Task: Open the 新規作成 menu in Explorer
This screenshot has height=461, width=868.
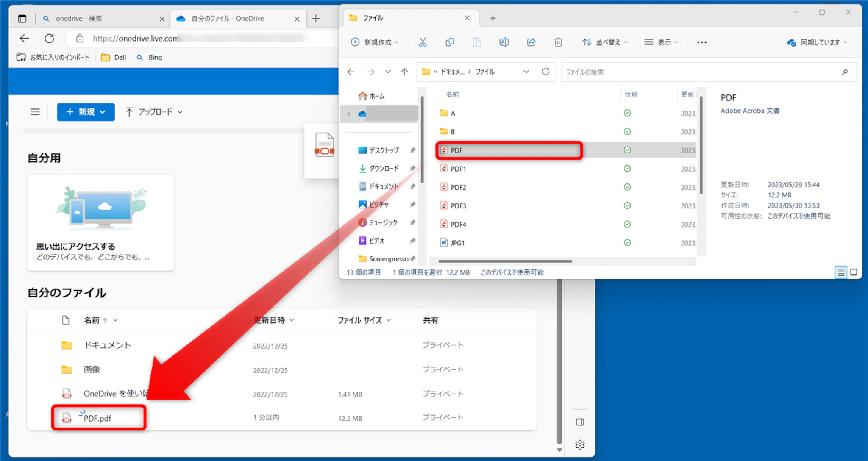Action: [x=375, y=42]
